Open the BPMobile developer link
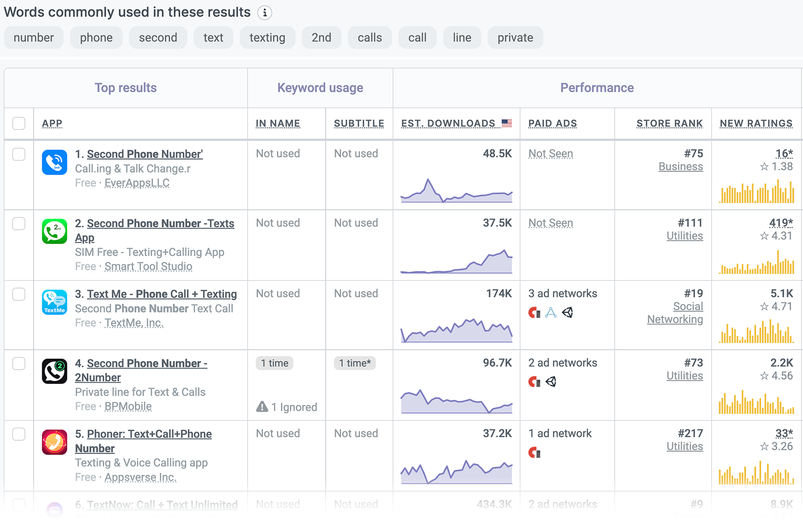Image resolution: width=803 pixels, height=532 pixels. coord(128,406)
